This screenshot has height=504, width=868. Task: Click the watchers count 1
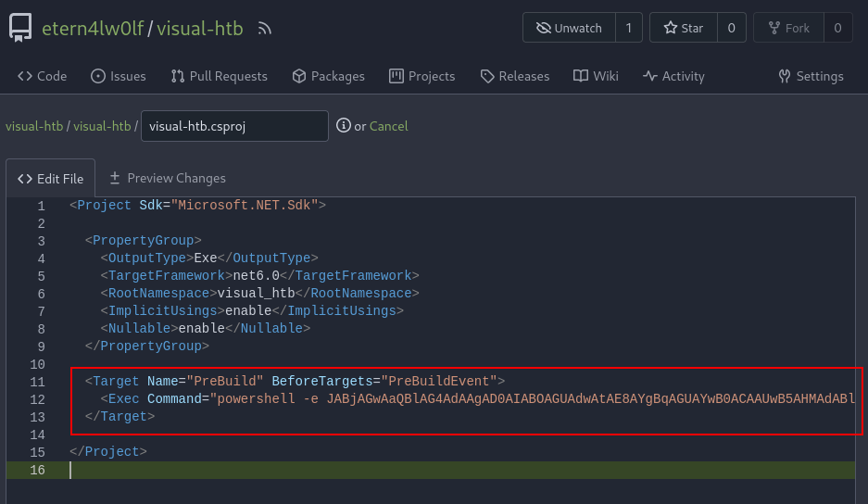point(629,28)
